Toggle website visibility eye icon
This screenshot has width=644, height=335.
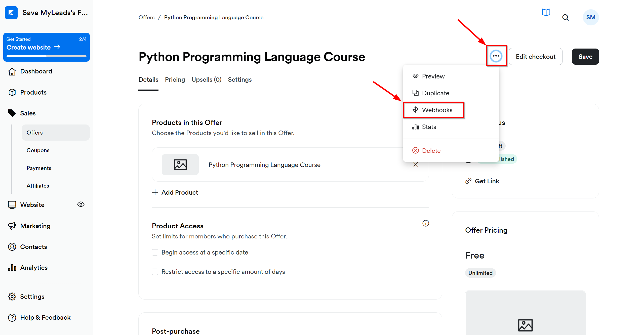pyautogui.click(x=81, y=204)
